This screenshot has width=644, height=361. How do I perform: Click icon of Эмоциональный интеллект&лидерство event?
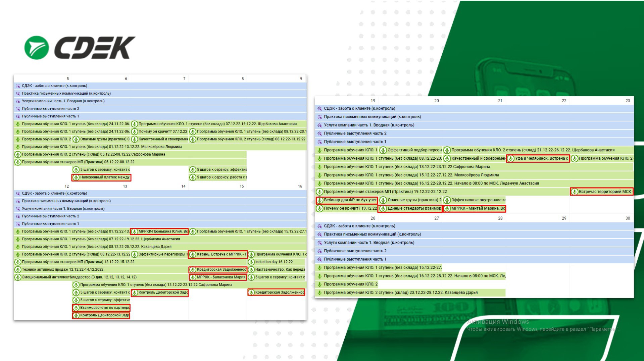pos(18,277)
